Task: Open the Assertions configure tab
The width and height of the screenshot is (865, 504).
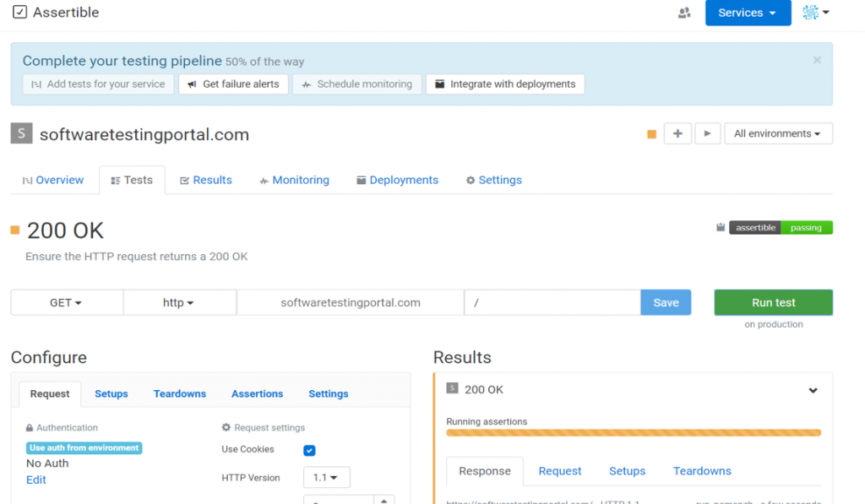Action: (x=257, y=393)
